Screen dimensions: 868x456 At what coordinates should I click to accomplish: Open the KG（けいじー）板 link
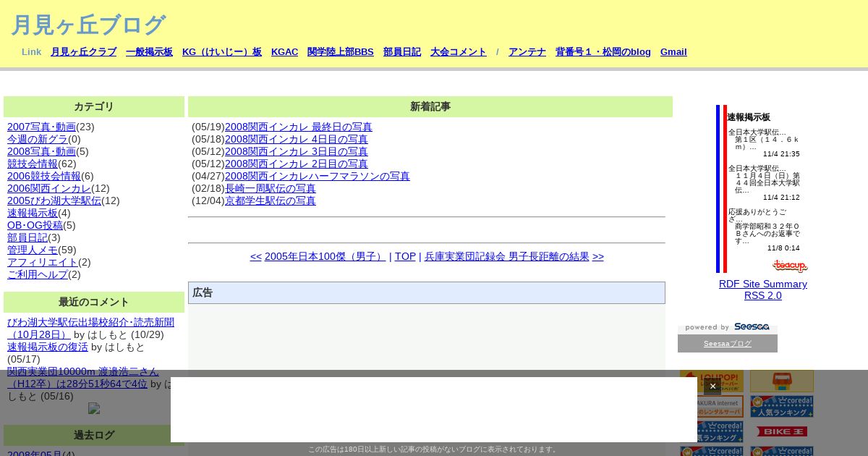click(222, 52)
